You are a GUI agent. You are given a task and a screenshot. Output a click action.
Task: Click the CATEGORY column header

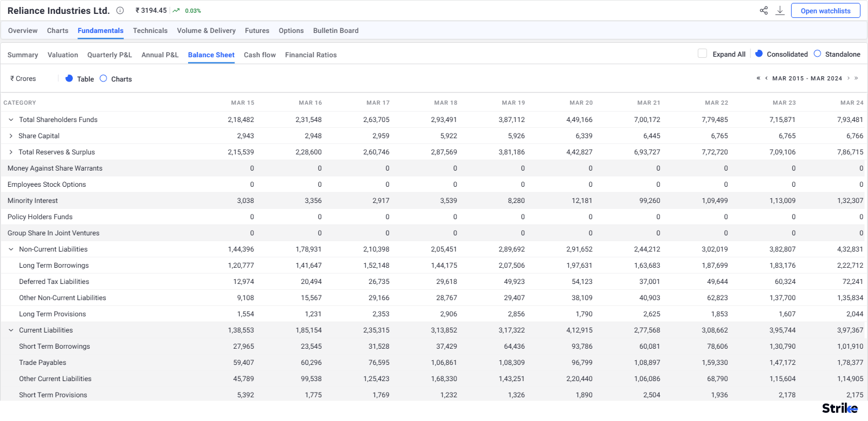point(20,103)
